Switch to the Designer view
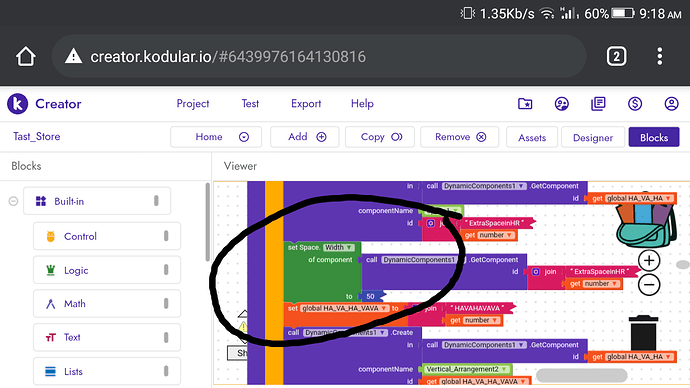This screenshot has width=690, height=388. [x=593, y=137]
